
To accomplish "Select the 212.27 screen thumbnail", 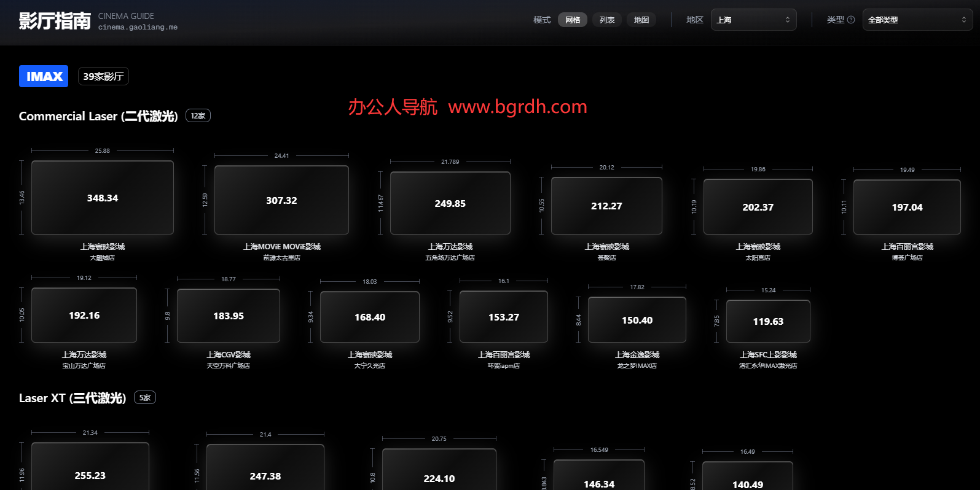I will (x=606, y=206).
